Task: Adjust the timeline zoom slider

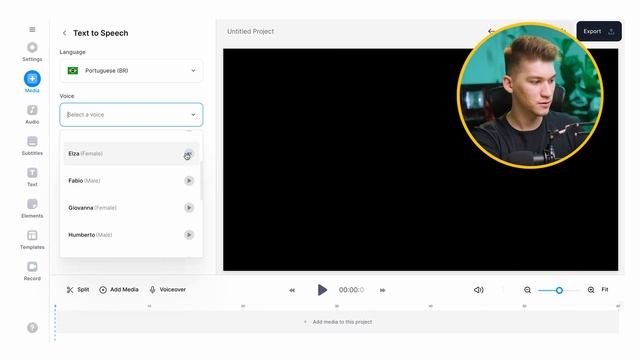Action: (x=559, y=290)
